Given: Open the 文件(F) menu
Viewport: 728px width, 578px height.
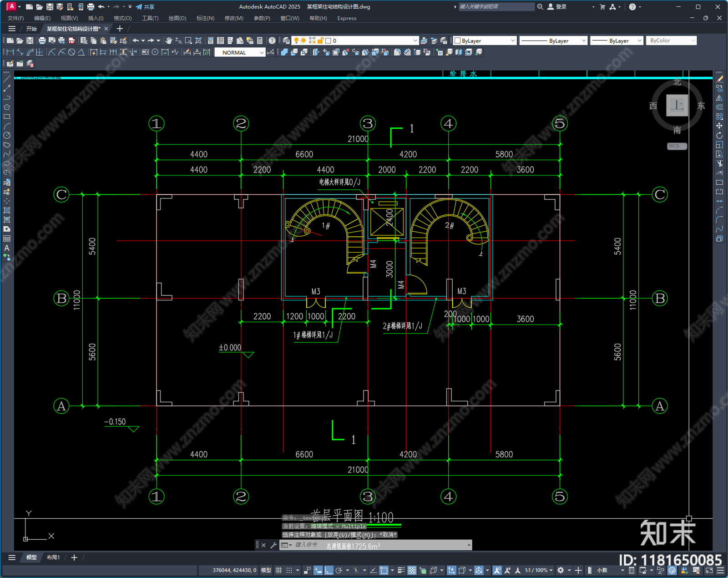Looking at the screenshot, I should (x=15, y=18).
